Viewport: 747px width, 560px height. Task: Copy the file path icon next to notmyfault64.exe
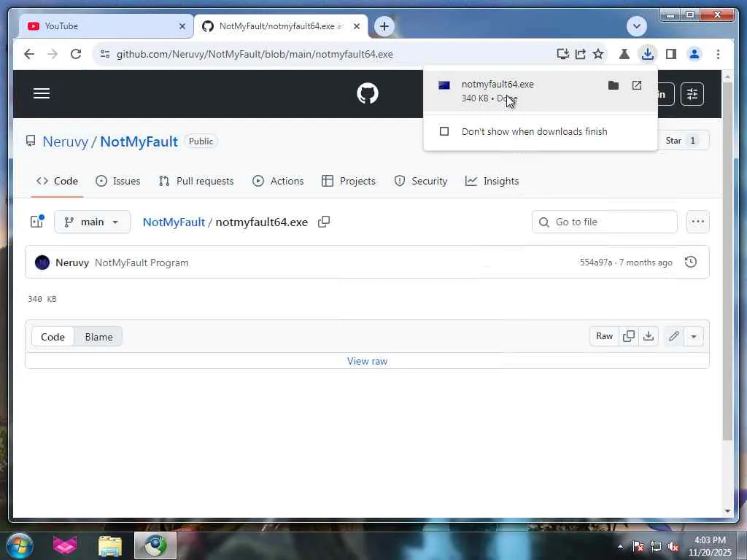click(324, 222)
